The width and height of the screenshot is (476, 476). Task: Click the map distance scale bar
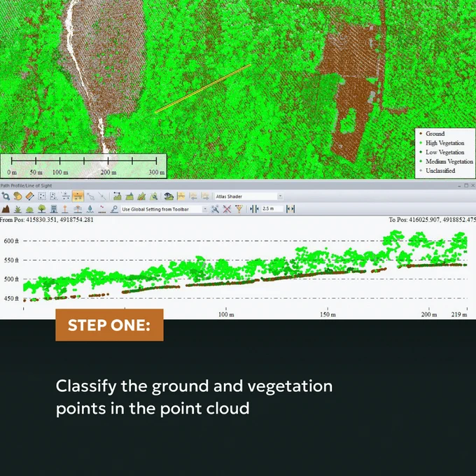point(83,166)
